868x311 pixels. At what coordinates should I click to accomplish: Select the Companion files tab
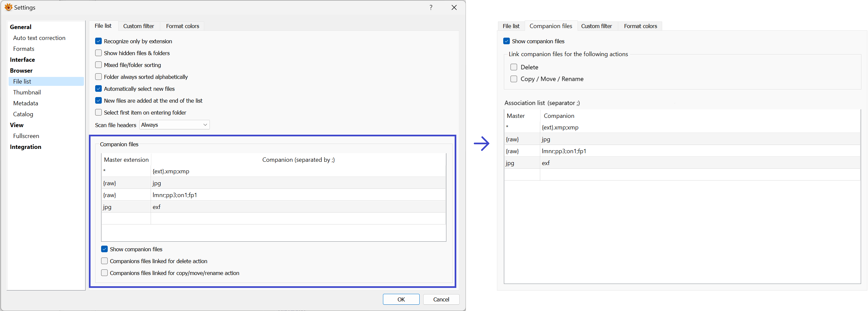[550, 26]
